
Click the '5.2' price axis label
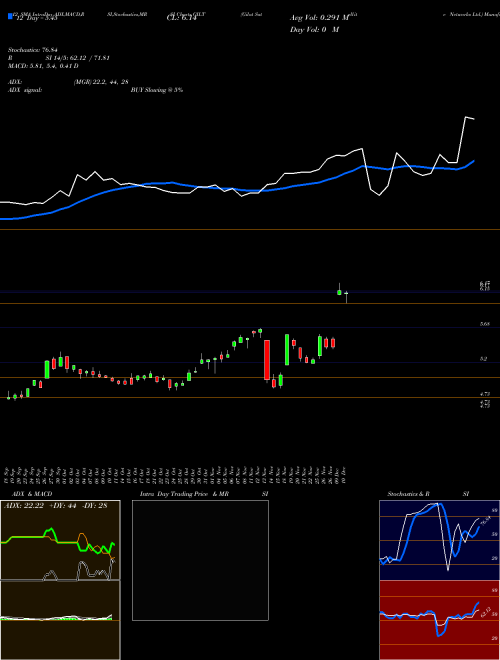(x=484, y=359)
